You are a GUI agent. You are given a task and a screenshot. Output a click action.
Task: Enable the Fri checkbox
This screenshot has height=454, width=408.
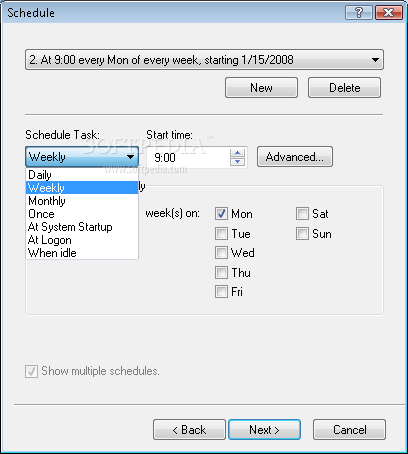pyautogui.click(x=221, y=292)
